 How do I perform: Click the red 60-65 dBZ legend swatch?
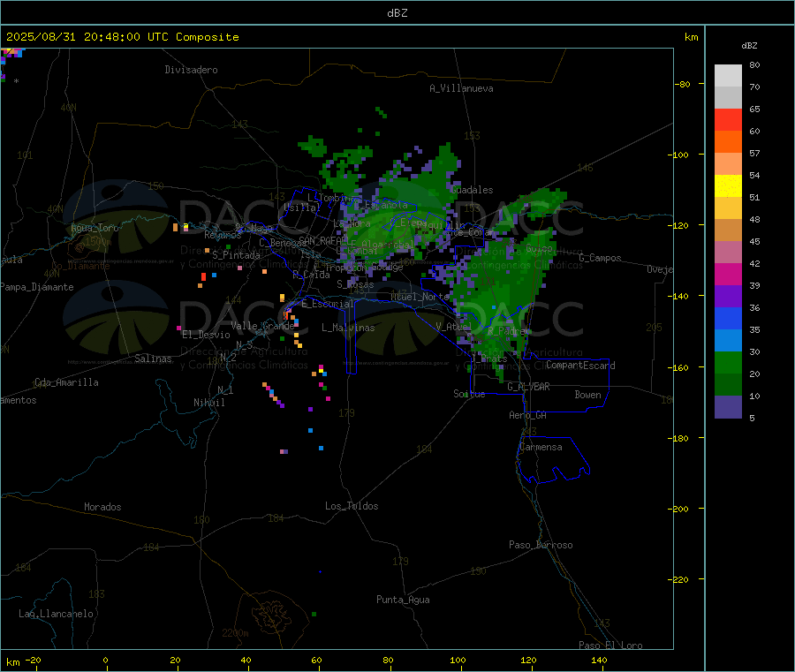point(728,119)
